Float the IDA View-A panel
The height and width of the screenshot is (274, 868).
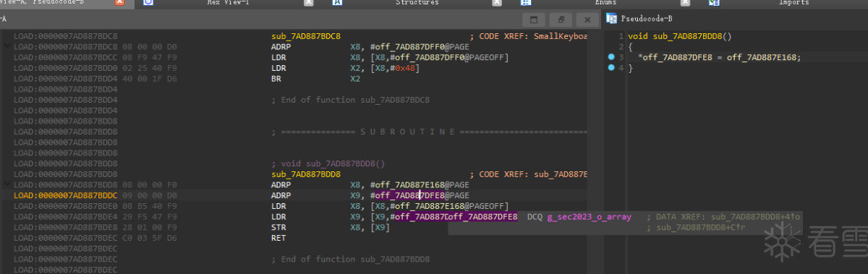[x=561, y=20]
